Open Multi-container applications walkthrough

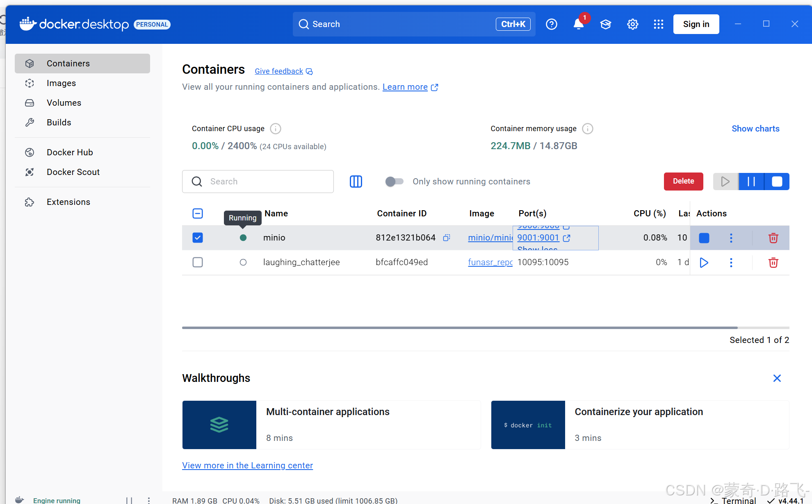pos(331,425)
